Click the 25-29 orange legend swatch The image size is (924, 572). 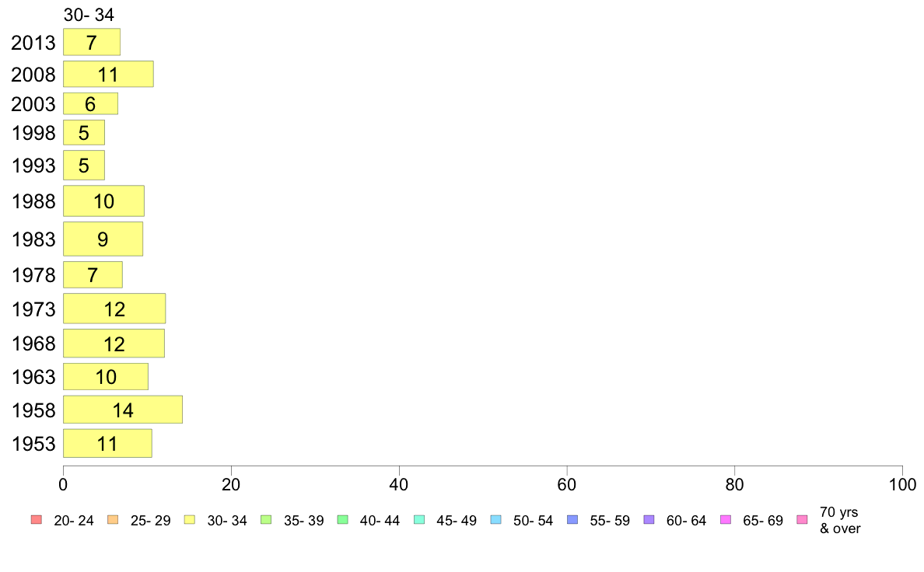pos(112,520)
